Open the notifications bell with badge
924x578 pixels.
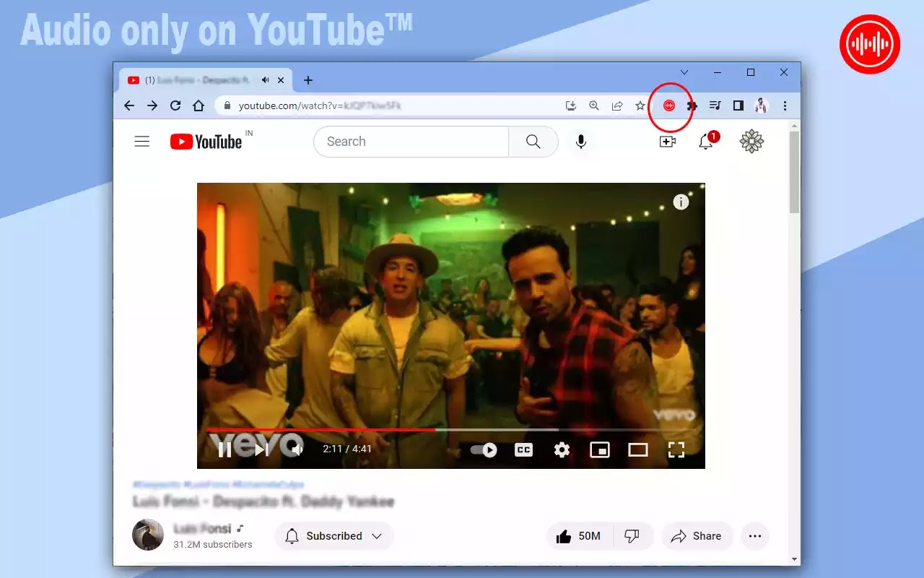(x=707, y=142)
